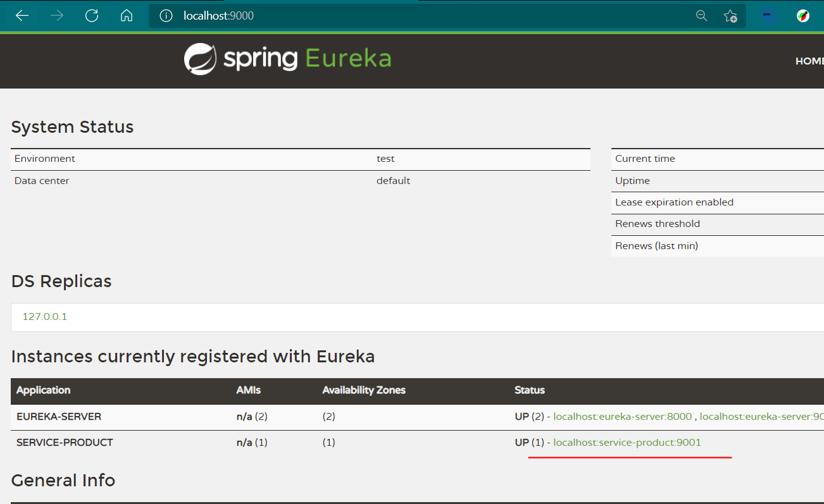Select the 'default' data center value
The height and width of the screenshot is (504, 824).
pyautogui.click(x=393, y=181)
